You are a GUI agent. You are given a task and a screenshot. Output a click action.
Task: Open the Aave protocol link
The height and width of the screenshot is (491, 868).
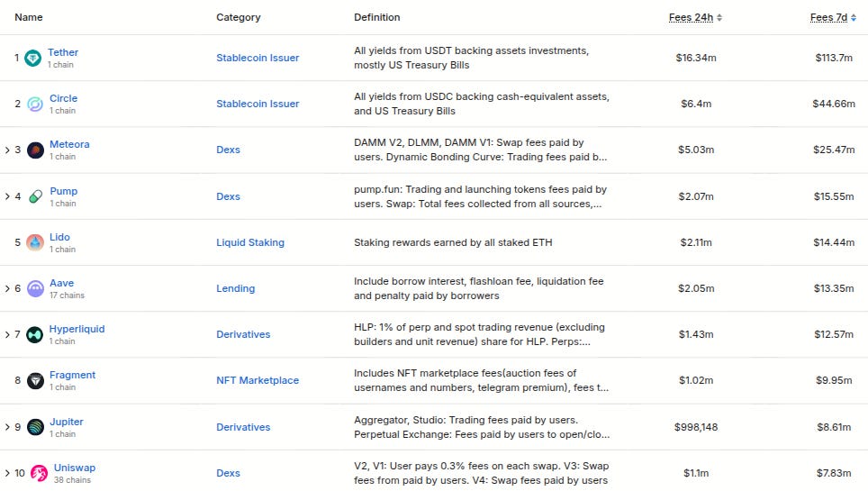(61, 283)
